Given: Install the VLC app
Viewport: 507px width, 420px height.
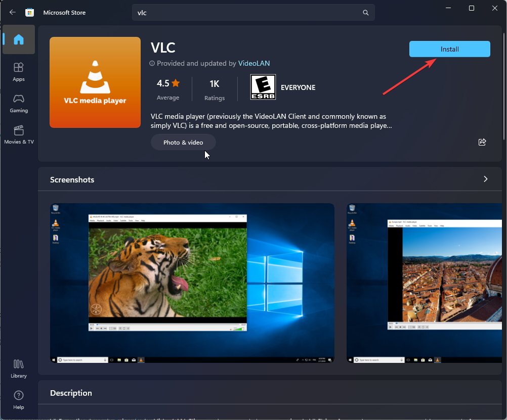Looking at the screenshot, I should 449,49.
